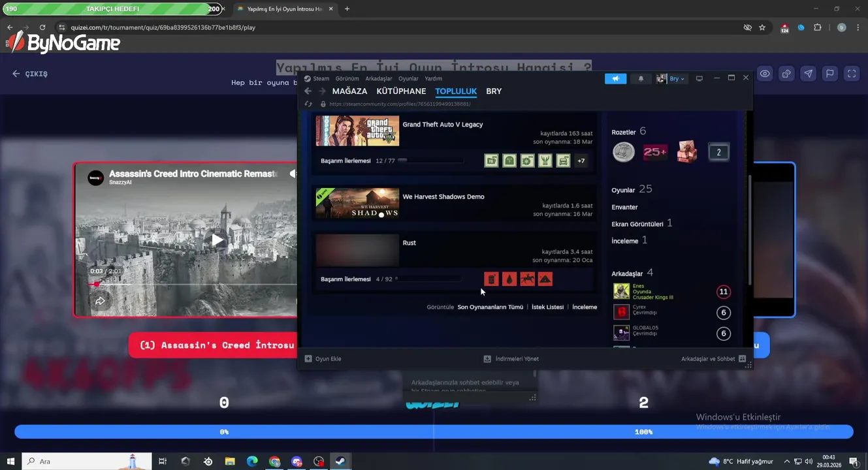Open Steam notifications bell
868x470 pixels.
641,78
